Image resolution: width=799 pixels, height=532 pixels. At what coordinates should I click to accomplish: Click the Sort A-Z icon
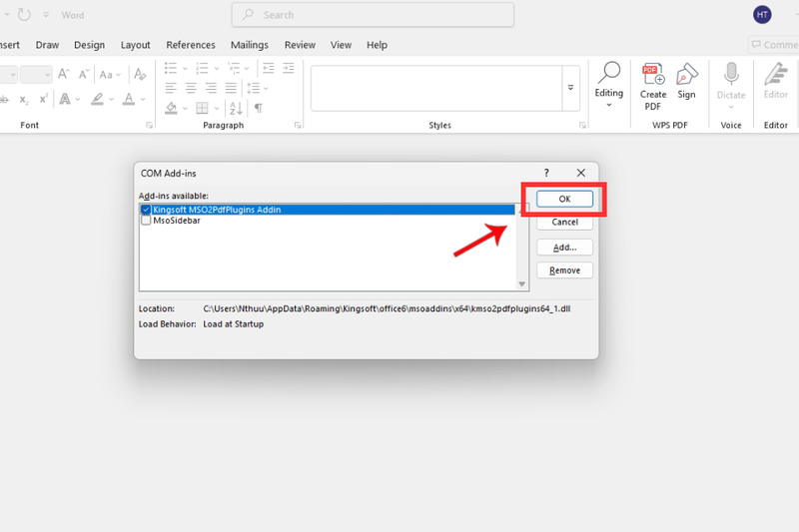(236, 108)
